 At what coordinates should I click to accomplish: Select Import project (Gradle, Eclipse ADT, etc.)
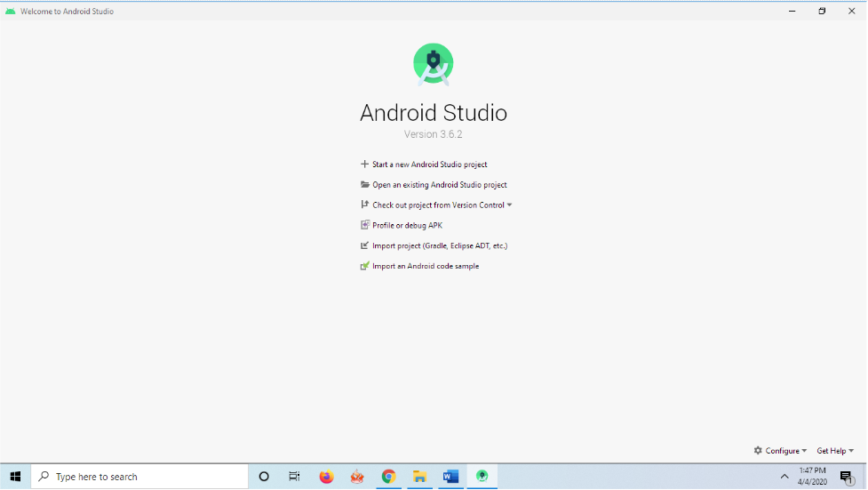pyautogui.click(x=440, y=246)
